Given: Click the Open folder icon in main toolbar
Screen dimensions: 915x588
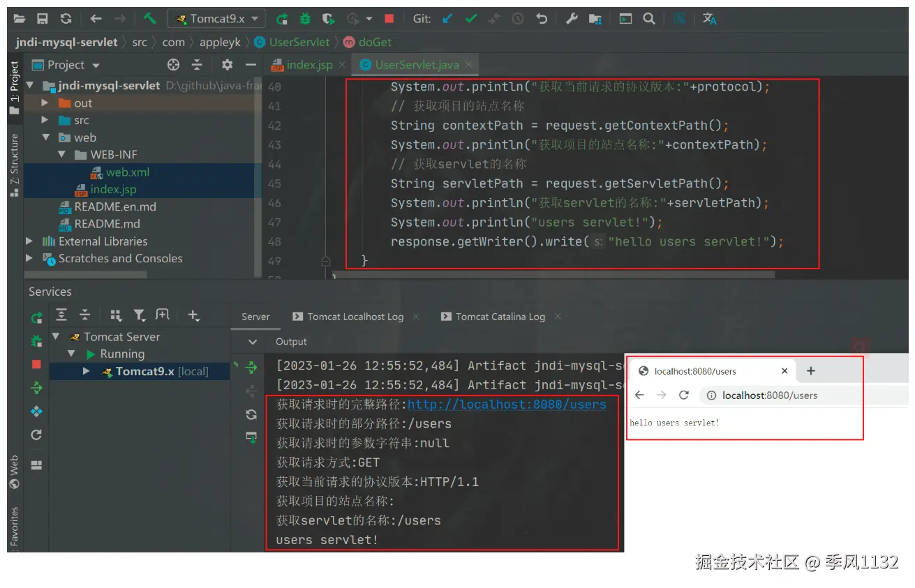Looking at the screenshot, I should pos(20,19).
